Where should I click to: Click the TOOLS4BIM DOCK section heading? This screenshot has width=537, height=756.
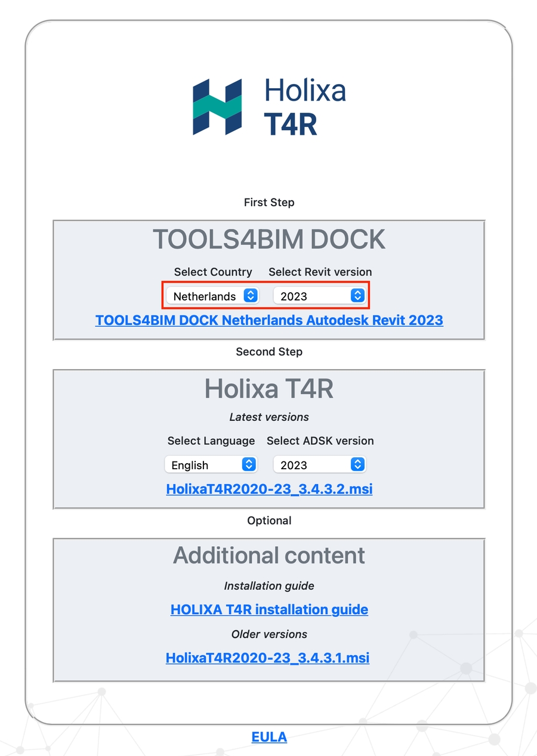[x=269, y=240]
